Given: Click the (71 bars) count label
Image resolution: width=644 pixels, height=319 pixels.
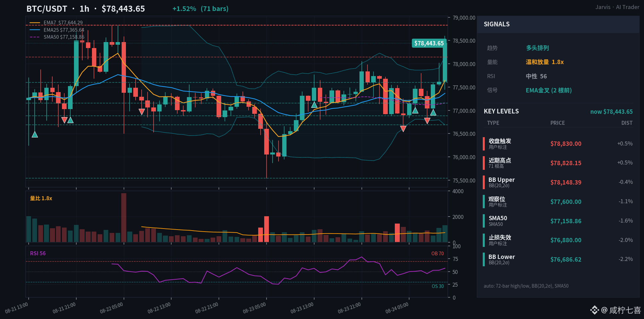Looking at the screenshot, I should click(215, 9).
